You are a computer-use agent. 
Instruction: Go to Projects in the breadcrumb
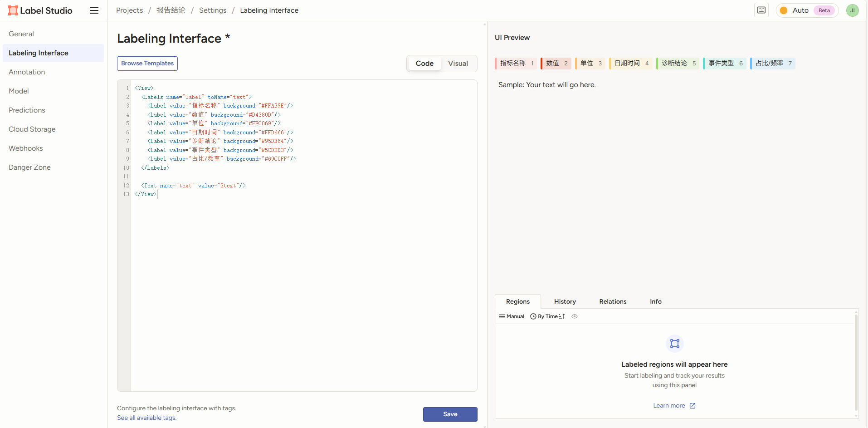pyautogui.click(x=129, y=10)
